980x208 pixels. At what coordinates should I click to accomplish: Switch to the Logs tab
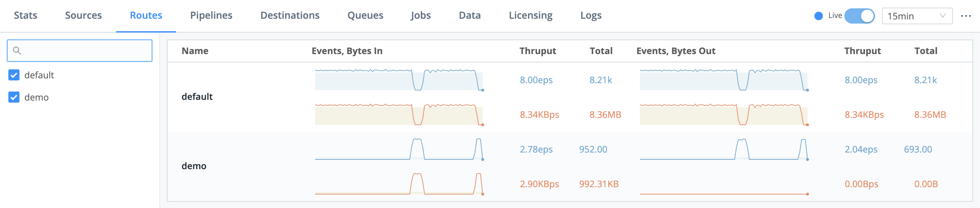tap(591, 16)
